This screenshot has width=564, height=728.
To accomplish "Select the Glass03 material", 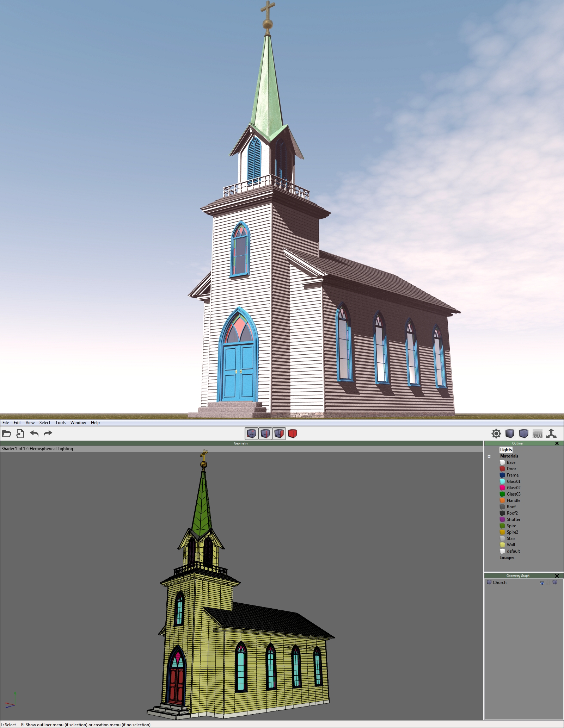I will click(x=514, y=494).
